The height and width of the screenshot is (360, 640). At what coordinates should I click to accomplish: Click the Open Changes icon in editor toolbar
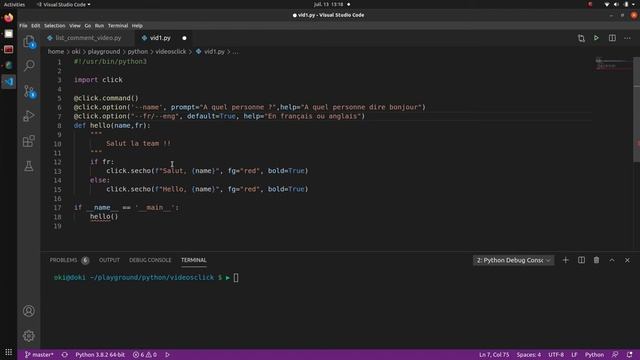(581, 38)
